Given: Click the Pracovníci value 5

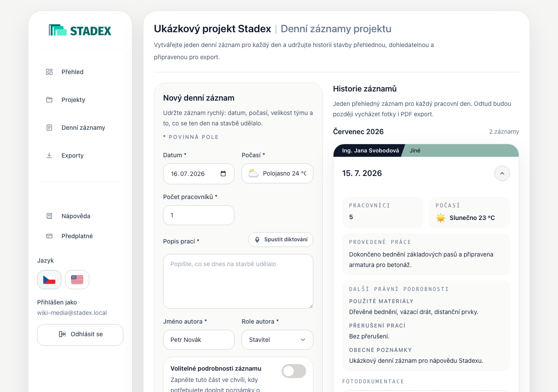Looking at the screenshot, I should click(x=351, y=217).
